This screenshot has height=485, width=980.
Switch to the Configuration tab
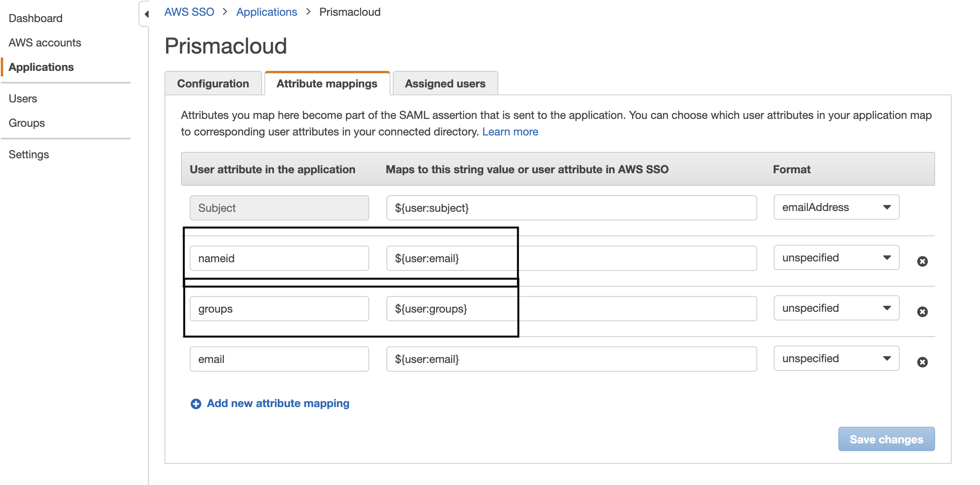pyautogui.click(x=213, y=83)
